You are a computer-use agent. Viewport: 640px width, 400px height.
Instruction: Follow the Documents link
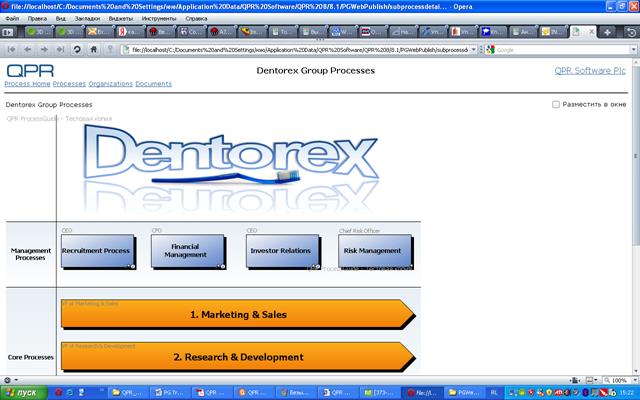pyautogui.click(x=153, y=84)
